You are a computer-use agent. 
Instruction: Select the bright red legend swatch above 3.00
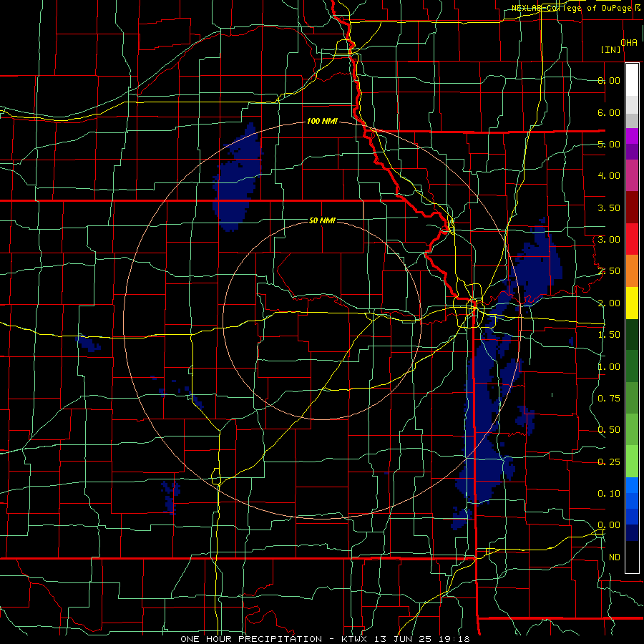[x=632, y=239]
